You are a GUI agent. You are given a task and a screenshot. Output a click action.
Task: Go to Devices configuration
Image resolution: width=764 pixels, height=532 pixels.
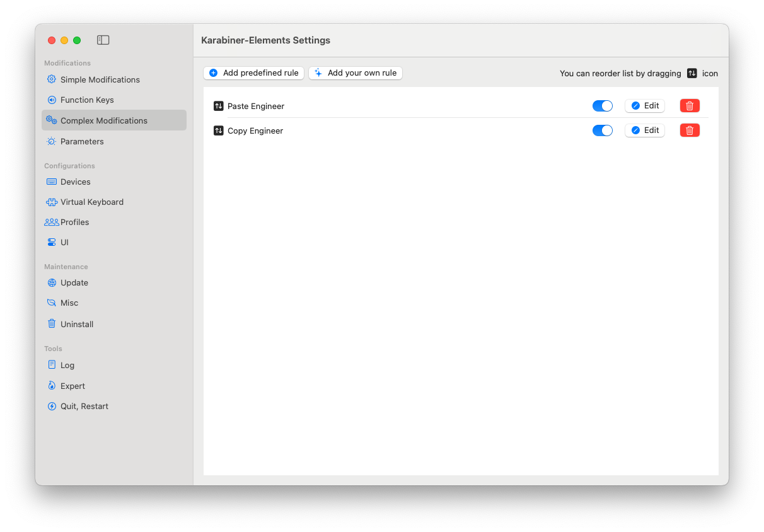(x=114, y=182)
